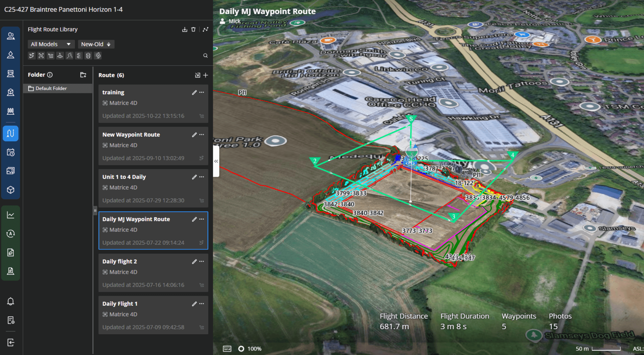Toggle the last route-type filter icon

pyautogui.click(x=98, y=56)
